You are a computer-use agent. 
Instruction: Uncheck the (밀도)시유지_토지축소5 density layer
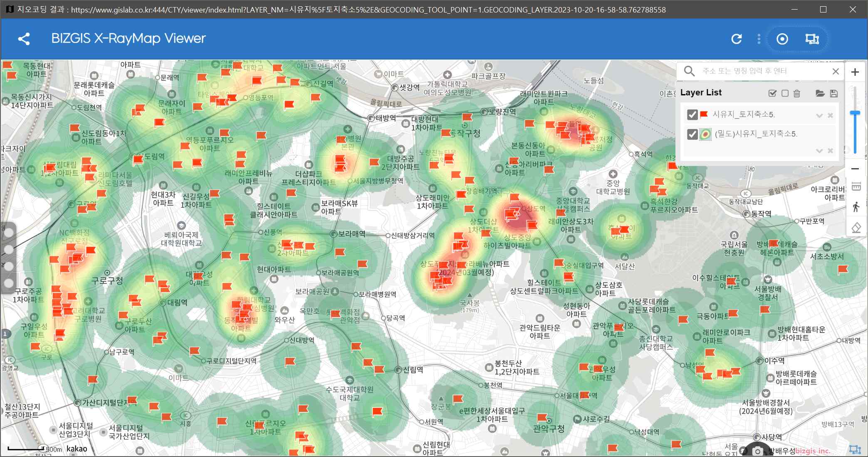[692, 134]
